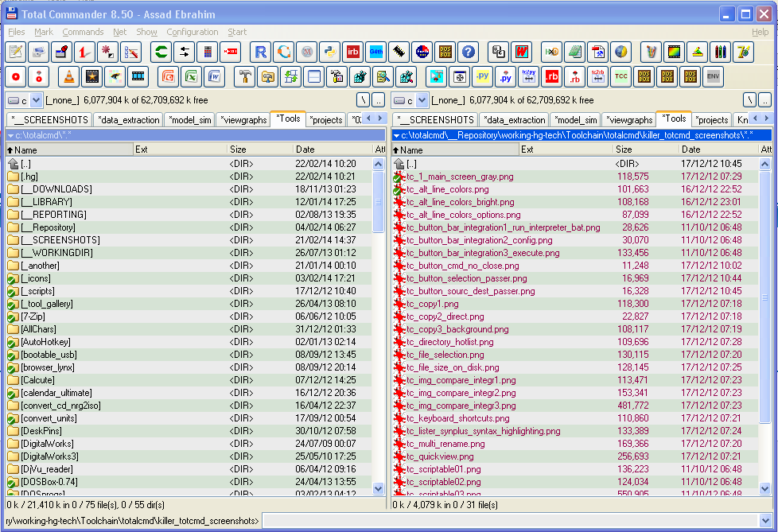Open the 7-Zip toolbar icon
Viewport: 778px width, 532px height.
743,52
